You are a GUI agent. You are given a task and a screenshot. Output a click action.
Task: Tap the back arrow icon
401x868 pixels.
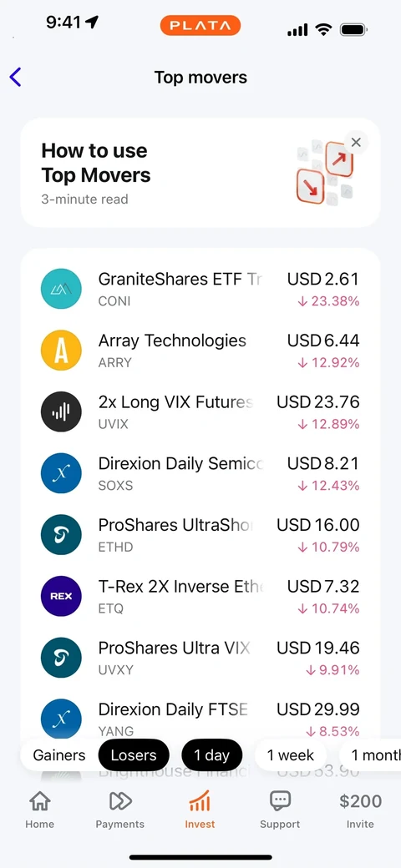pyautogui.click(x=16, y=78)
